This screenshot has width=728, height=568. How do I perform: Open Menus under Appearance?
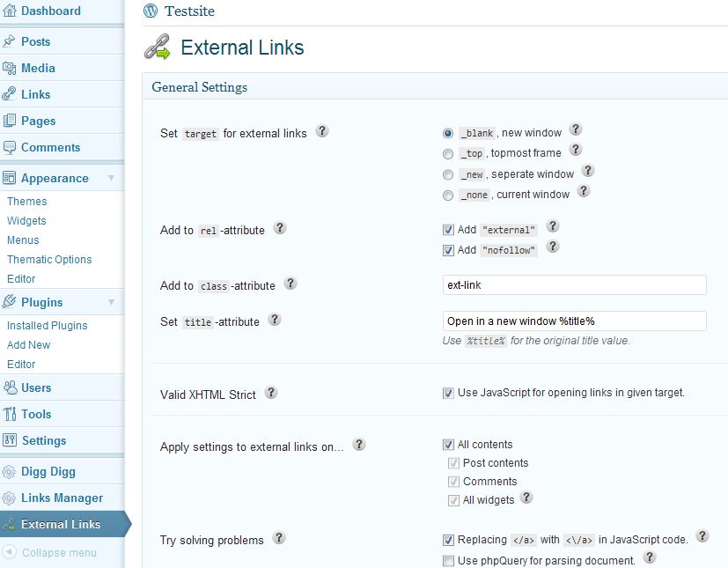[23, 240]
